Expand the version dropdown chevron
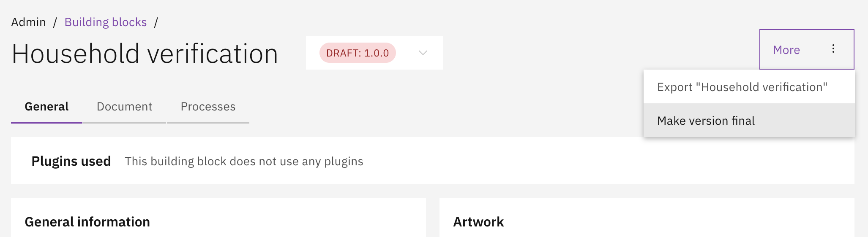868x237 pixels. 423,53
